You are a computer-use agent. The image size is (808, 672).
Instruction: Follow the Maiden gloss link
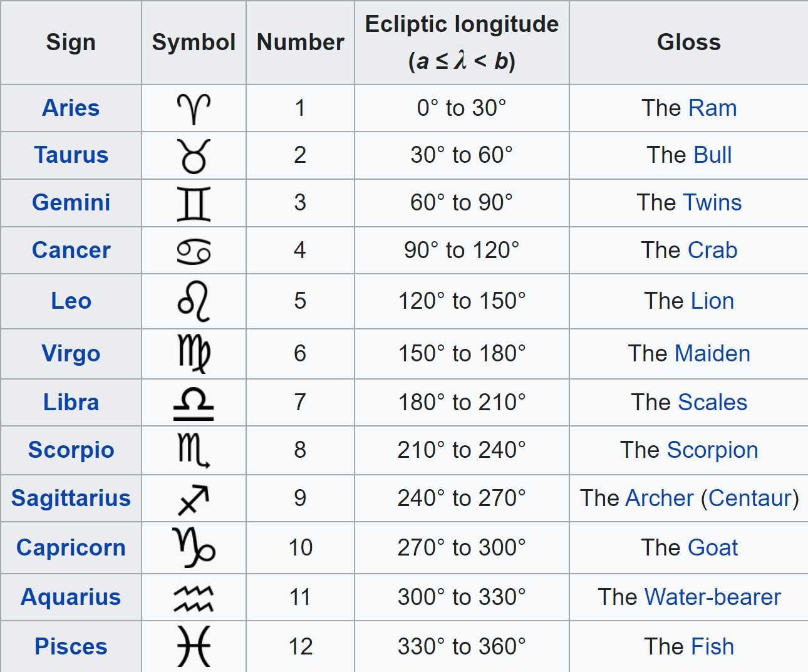tap(713, 353)
